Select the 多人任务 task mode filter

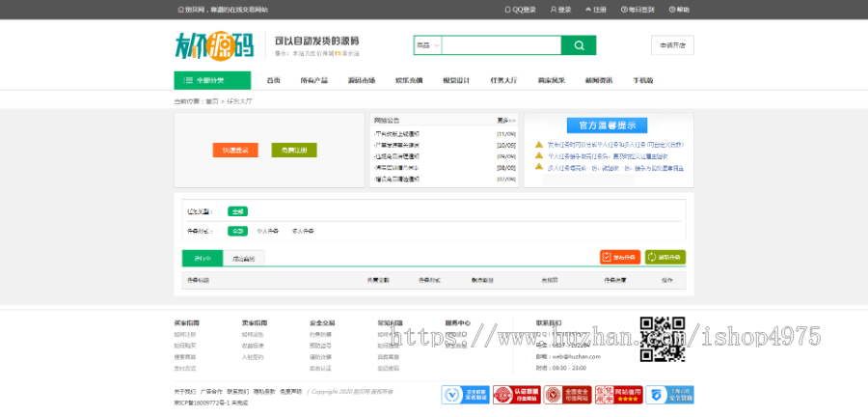pos(302,231)
